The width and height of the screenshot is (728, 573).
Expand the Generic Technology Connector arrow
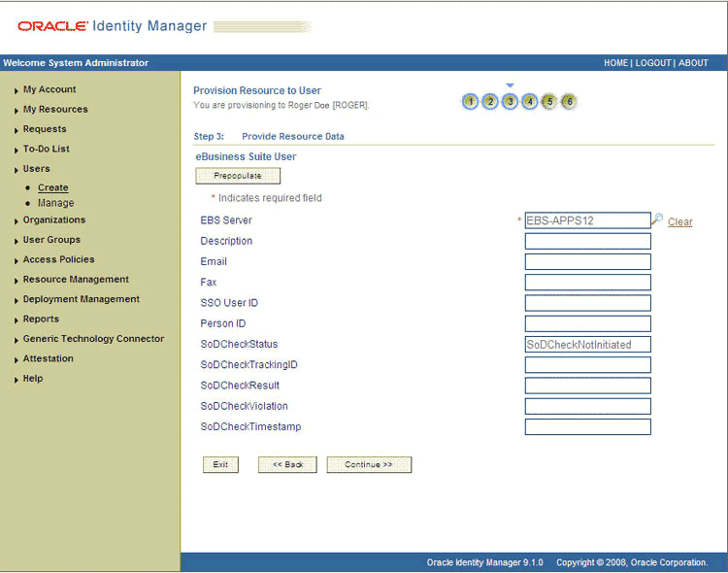[x=17, y=340]
